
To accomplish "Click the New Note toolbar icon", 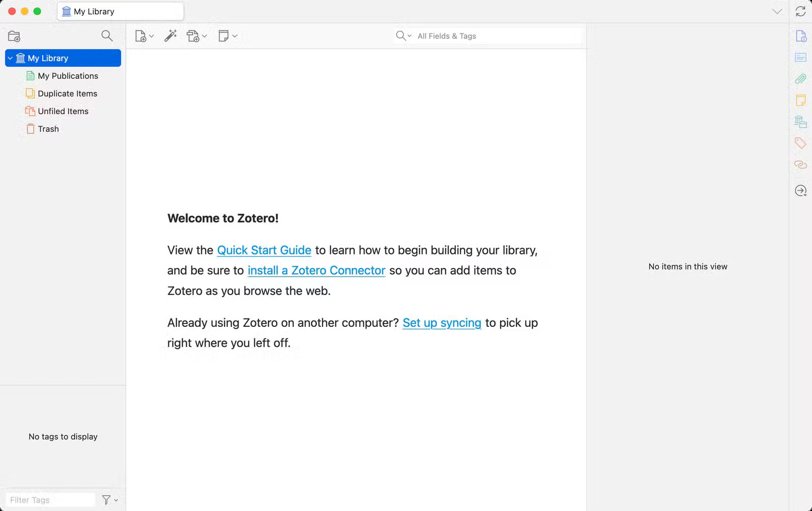I will pos(223,35).
